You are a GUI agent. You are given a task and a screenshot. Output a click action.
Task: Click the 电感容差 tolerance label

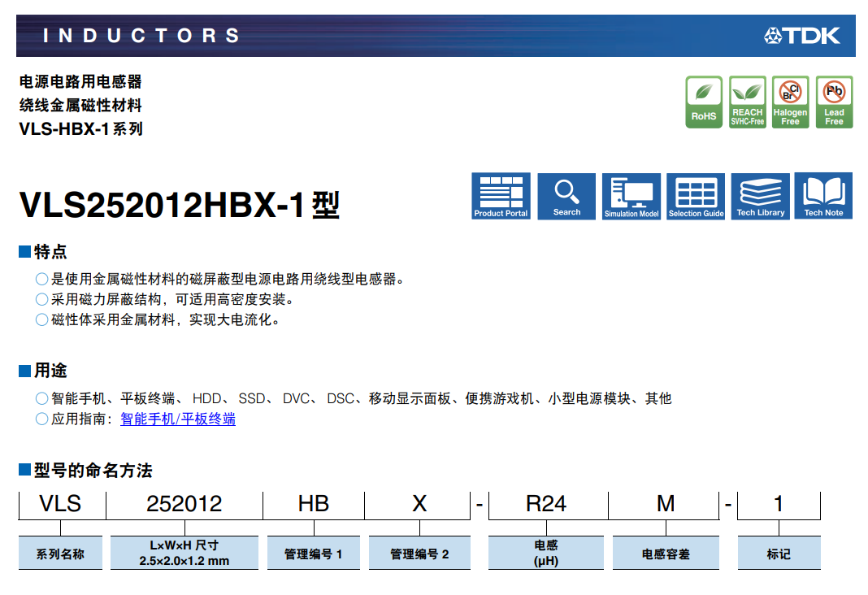point(666,554)
